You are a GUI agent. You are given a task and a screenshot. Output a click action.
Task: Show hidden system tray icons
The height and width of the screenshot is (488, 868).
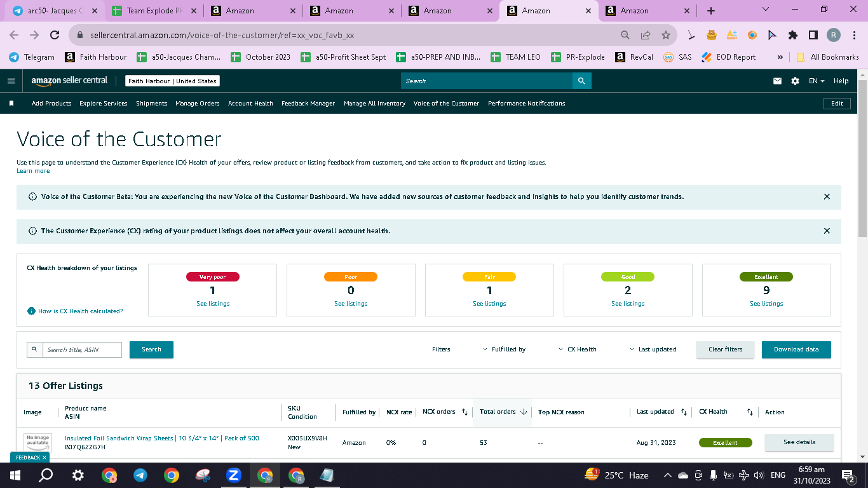(667, 475)
